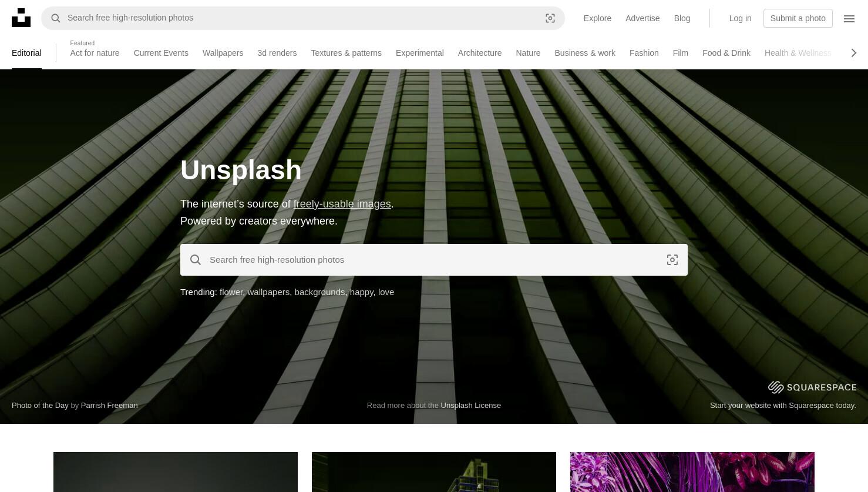Open Photo of the Day link
868x492 pixels.
(x=40, y=405)
